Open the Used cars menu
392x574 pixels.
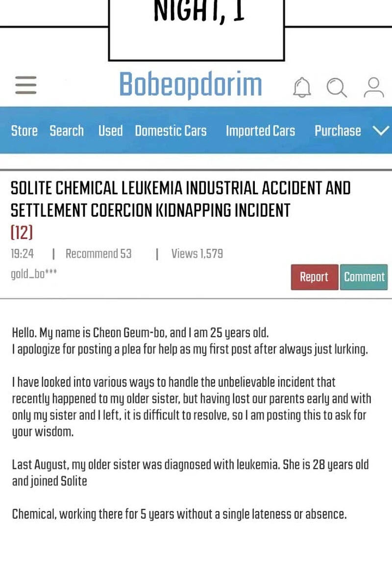pyautogui.click(x=110, y=130)
